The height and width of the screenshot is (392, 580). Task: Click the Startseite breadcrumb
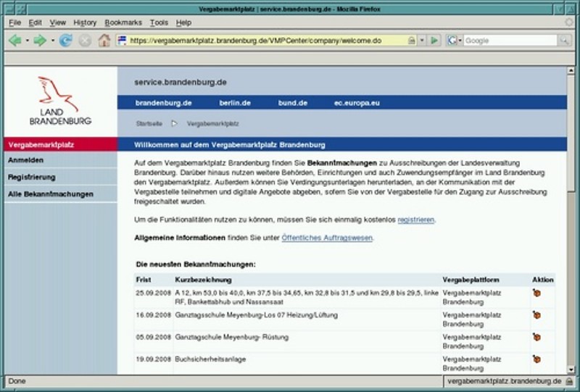point(149,123)
